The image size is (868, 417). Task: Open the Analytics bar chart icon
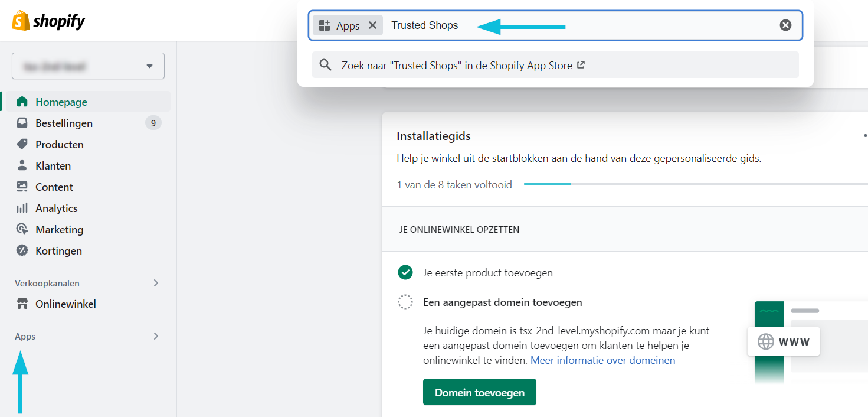(22, 208)
